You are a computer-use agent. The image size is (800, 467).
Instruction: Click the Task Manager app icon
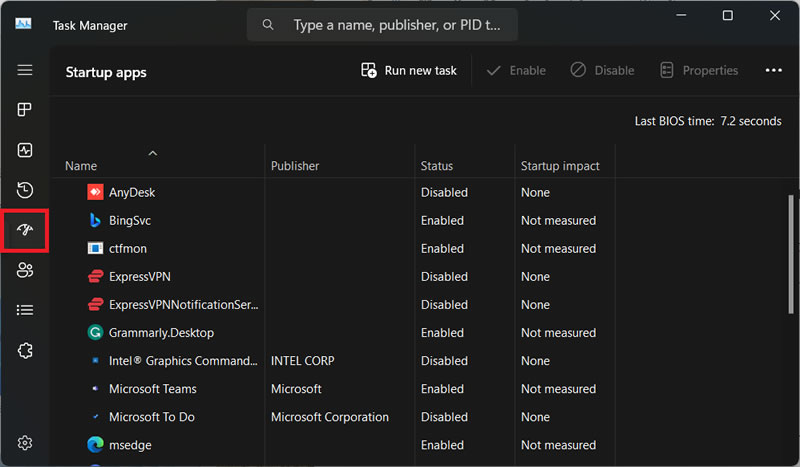pyautogui.click(x=23, y=24)
